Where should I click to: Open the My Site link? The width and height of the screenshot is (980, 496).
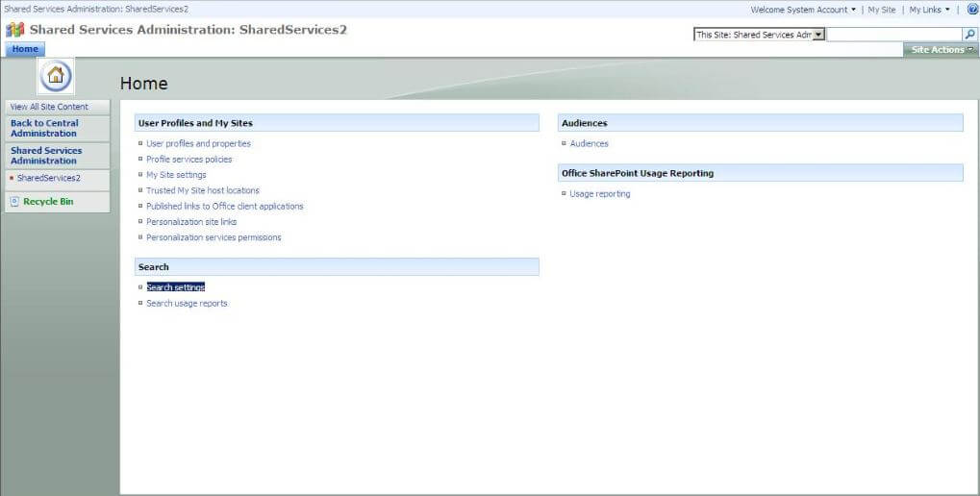coord(881,10)
